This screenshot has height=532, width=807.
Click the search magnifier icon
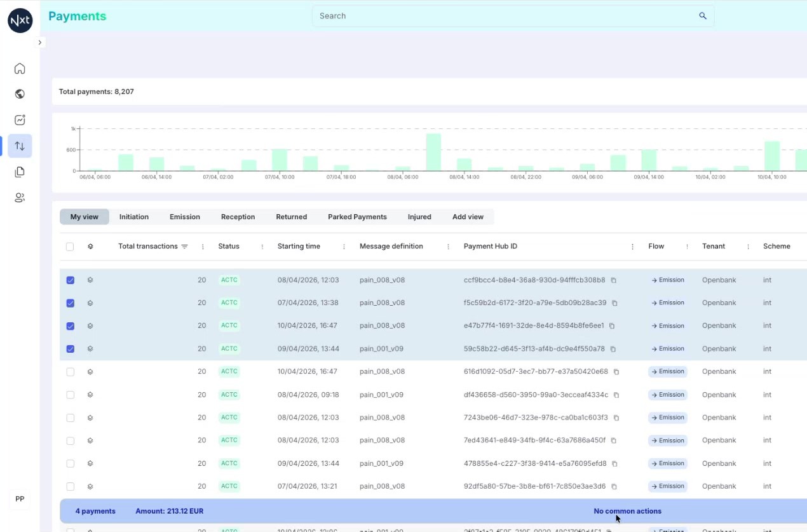(703, 16)
